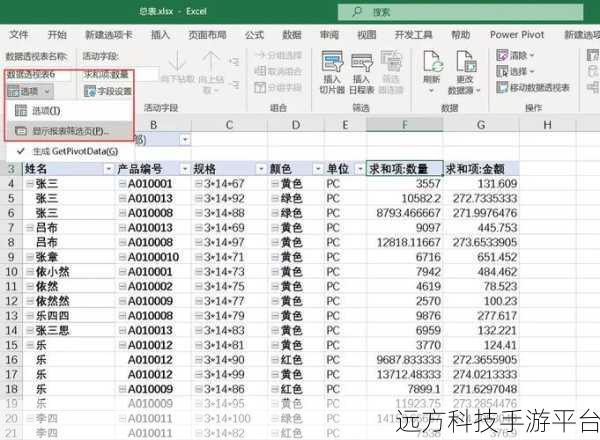
Task: Click the Collapse Field minus icon
Action: tap(235, 85)
